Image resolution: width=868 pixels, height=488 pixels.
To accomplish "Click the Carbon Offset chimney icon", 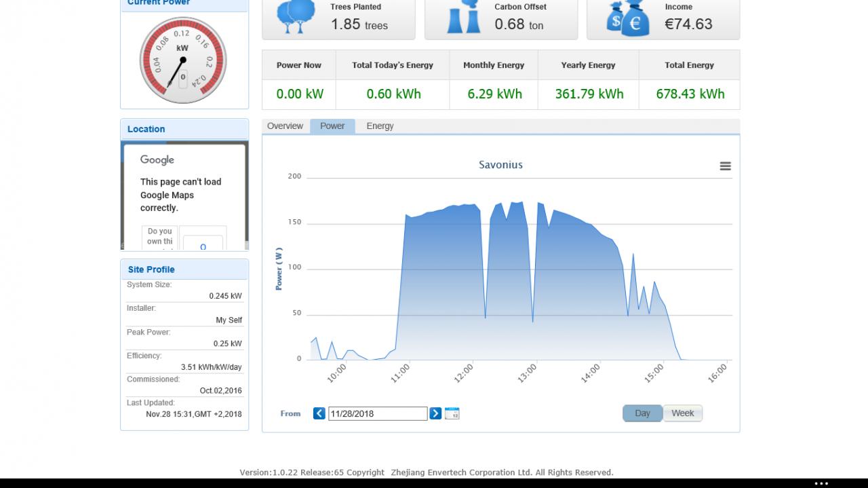I will [465, 16].
